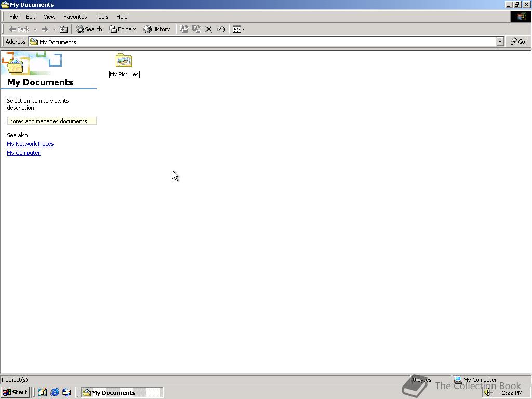Viewport: 532px width, 399px height.
Task: Open the Search pane
Action: click(89, 29)
